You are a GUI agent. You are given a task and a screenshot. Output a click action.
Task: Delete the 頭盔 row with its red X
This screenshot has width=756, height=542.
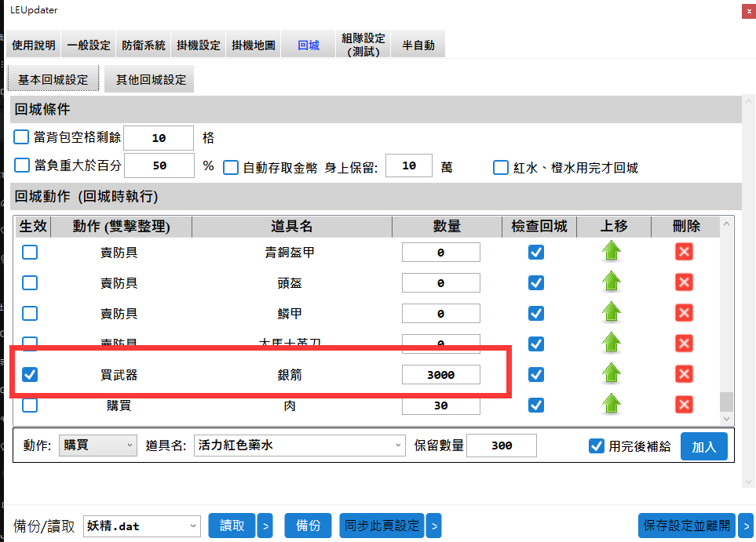coord(684,282)
